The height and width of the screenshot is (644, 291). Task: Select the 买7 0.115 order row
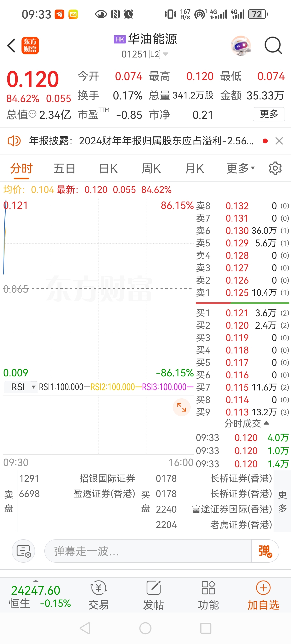click(243, 388)
